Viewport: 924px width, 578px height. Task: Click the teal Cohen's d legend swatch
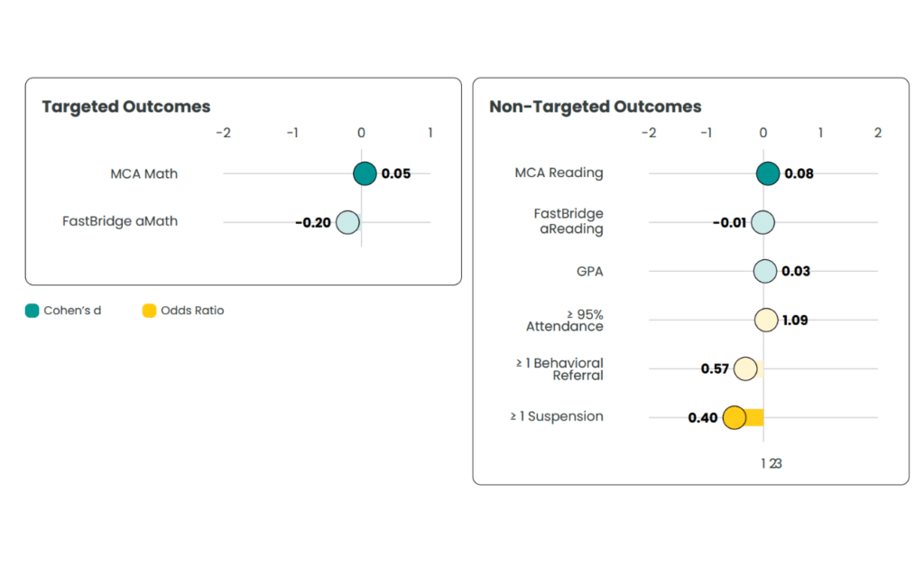tap(32, 311)
